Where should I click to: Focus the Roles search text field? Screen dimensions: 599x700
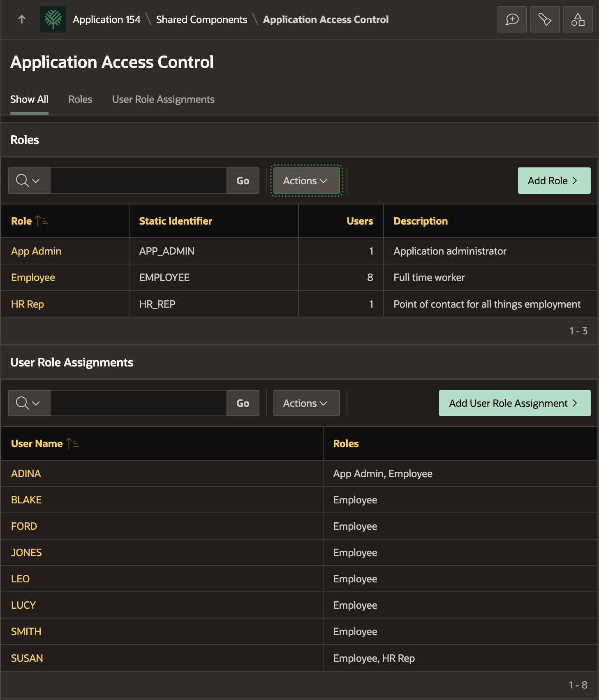pos(139,181)
